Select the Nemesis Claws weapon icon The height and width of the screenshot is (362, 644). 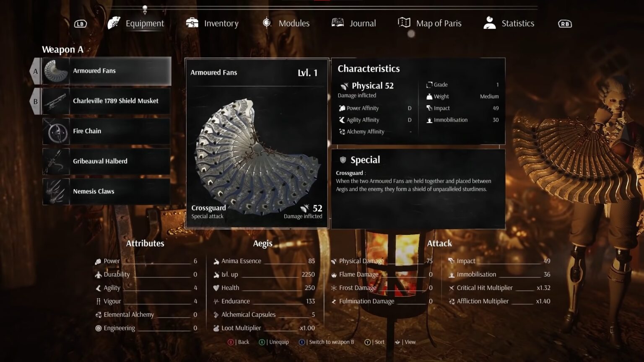click(x=56, y=191)
